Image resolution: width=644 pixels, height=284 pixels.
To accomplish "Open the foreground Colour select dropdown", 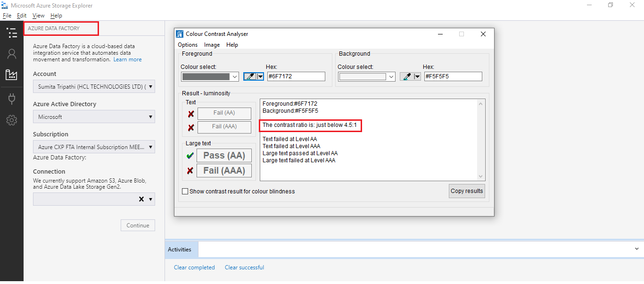I will 235,76.
